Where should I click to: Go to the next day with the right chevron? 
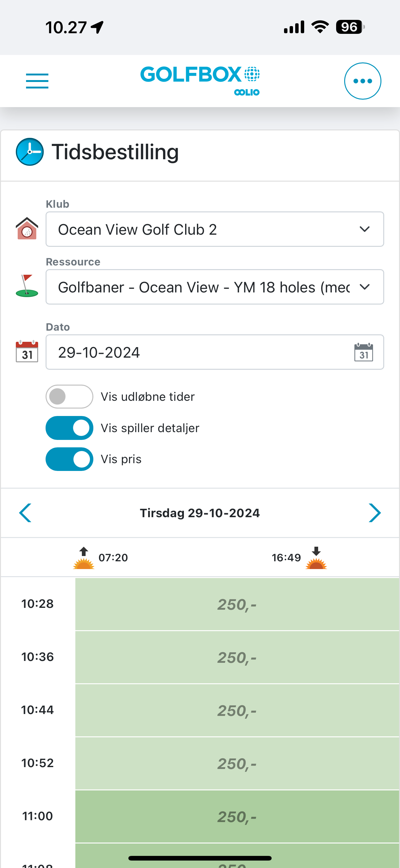(374, 513)
